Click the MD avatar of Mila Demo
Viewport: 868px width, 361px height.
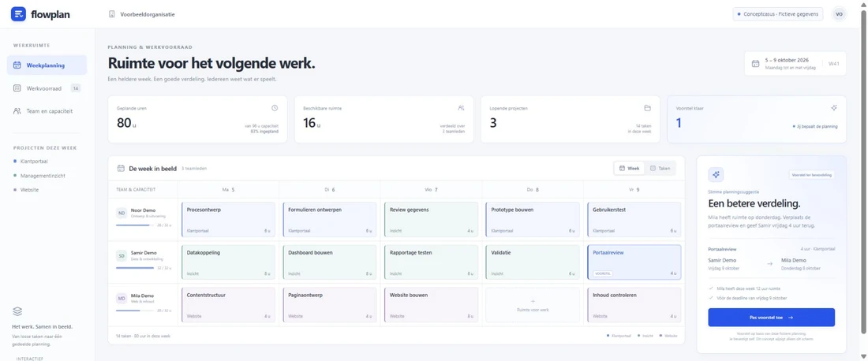click(122, 298)
